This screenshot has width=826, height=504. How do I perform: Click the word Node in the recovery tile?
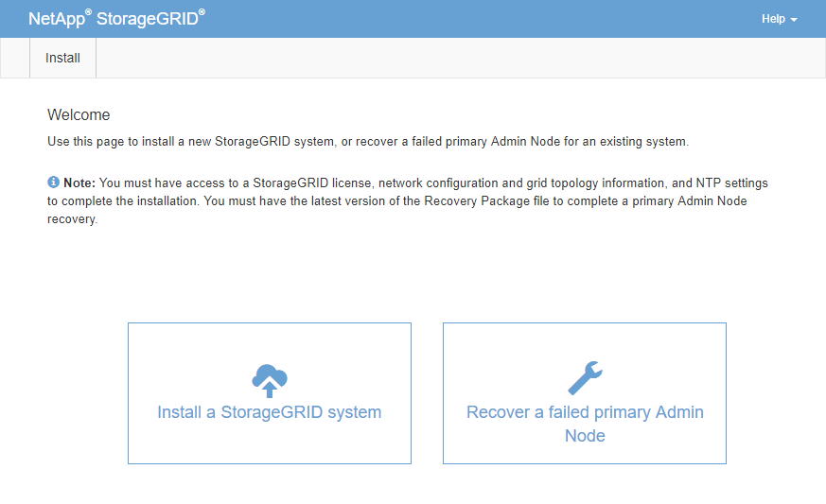[x=585, y=436]
